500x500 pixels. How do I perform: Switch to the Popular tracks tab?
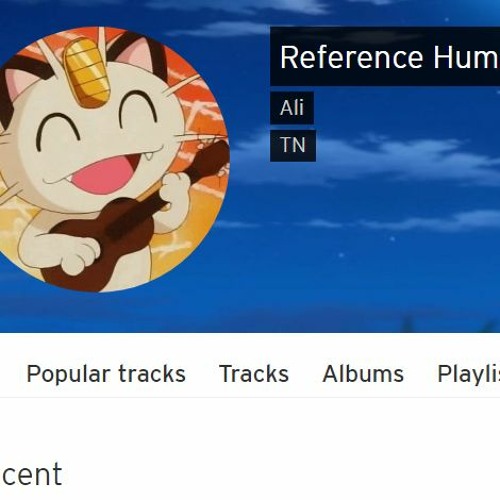click(106, 374)
